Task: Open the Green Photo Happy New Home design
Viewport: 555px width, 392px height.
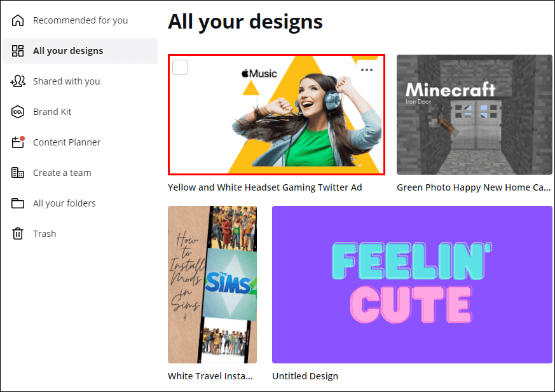Action: (x=474, y=115)
